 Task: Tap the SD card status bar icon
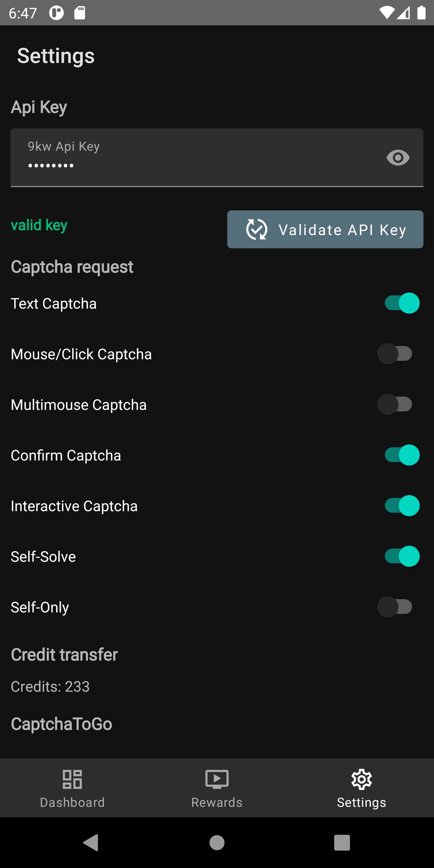point(80,13)
